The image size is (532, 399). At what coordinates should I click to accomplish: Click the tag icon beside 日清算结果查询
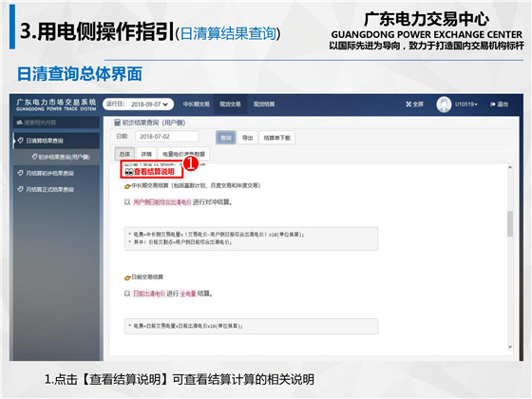pyautogui.click(x=20, y=141)
